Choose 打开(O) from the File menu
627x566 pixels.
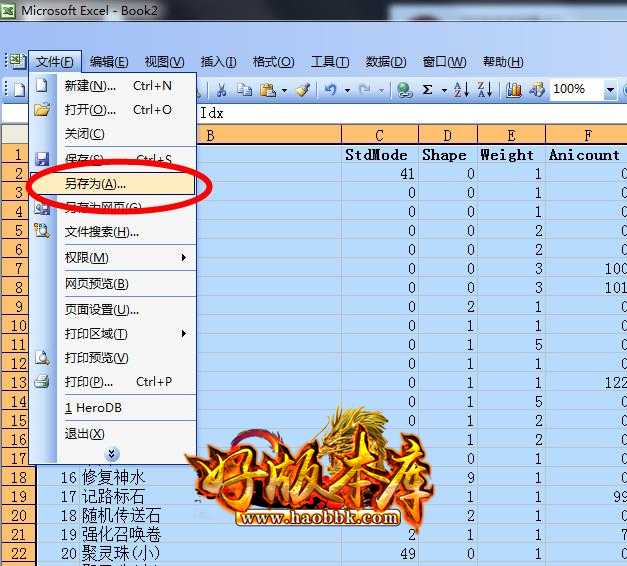[114, 110]
